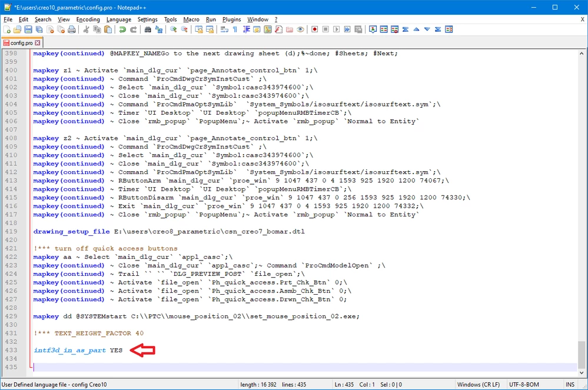Click the Zoom In magnifier icon

pos(173,29)
